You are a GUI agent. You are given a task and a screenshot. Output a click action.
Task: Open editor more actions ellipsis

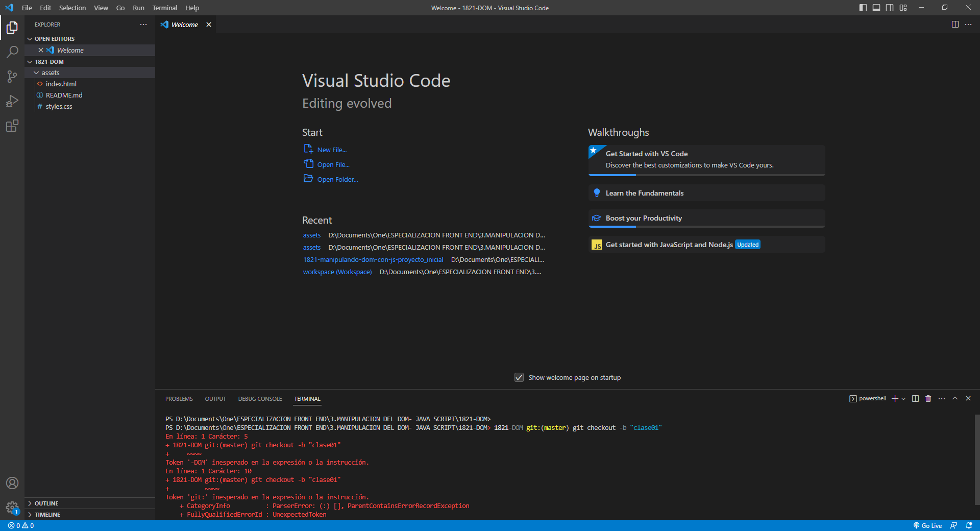968,25
